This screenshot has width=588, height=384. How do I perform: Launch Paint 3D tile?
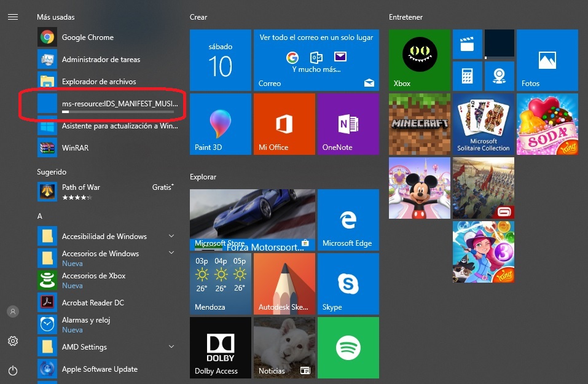[x=221, y=124]
